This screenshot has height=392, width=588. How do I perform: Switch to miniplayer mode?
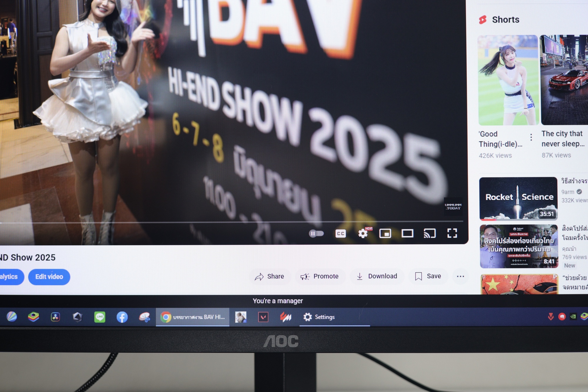385,233
